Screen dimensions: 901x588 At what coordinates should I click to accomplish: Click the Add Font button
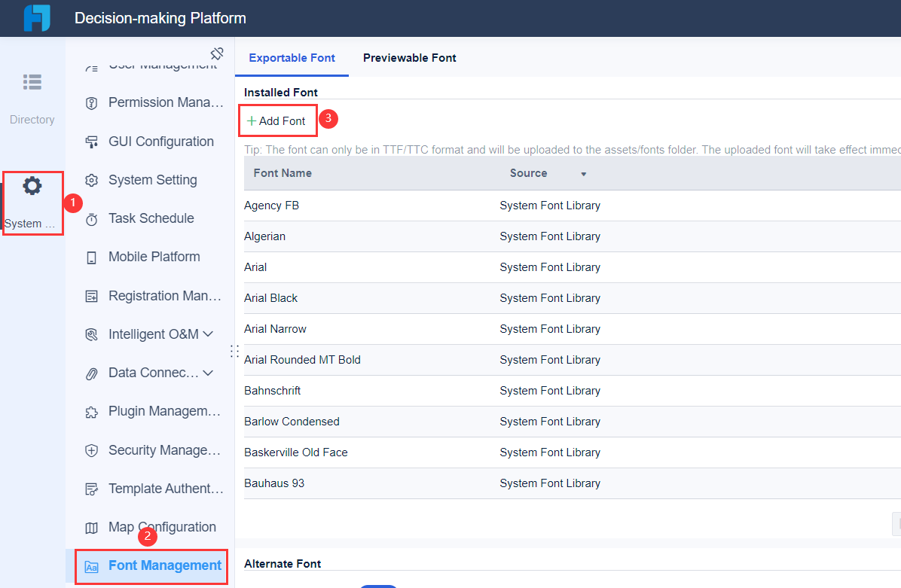tap(277, 121)
